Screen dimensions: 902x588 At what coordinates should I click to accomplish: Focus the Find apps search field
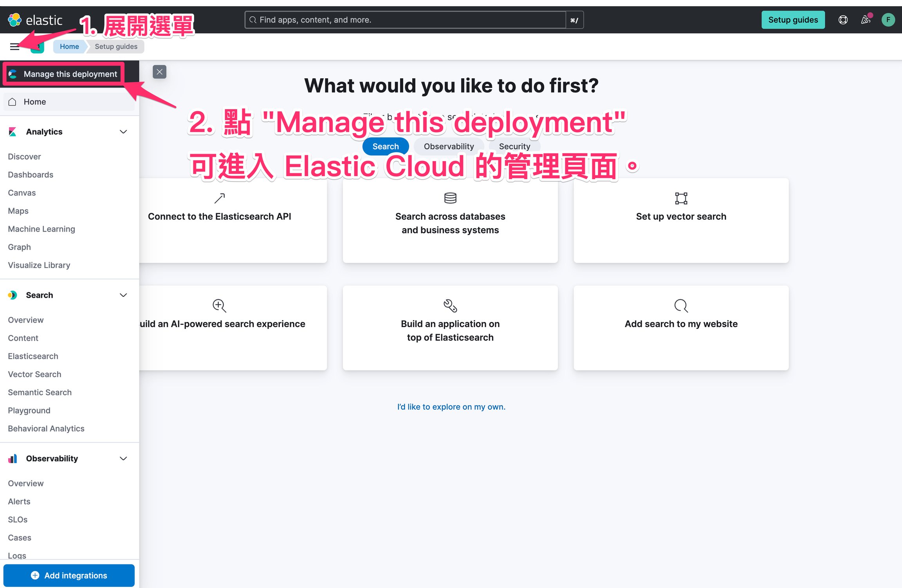(x=406, y=20)
